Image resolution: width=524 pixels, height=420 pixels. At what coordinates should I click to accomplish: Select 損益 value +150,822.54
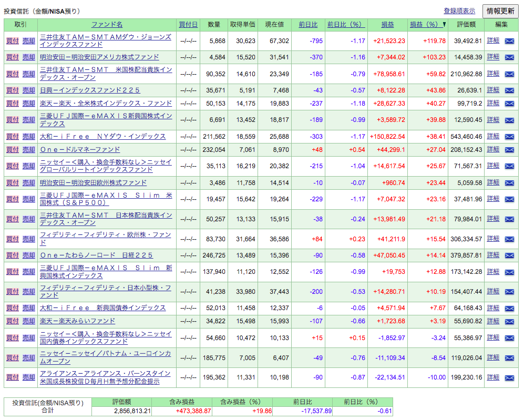[x=387, y=137]
